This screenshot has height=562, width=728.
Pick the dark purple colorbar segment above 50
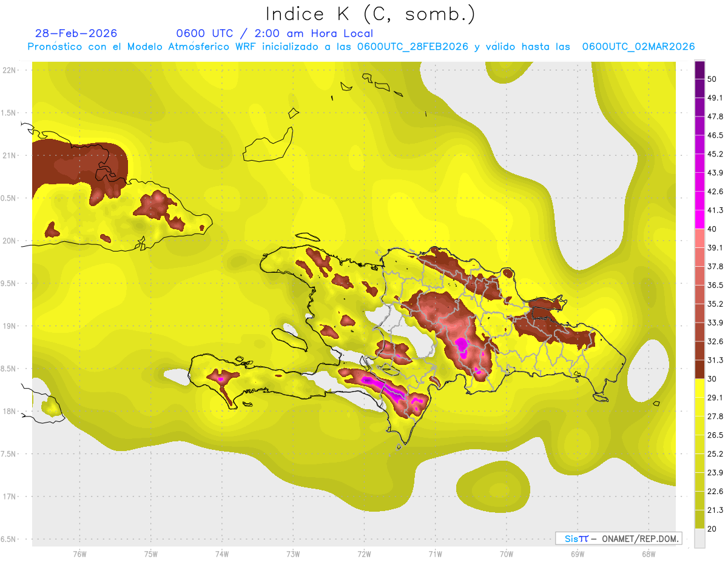pyautogui.click(x=699, y=70)
